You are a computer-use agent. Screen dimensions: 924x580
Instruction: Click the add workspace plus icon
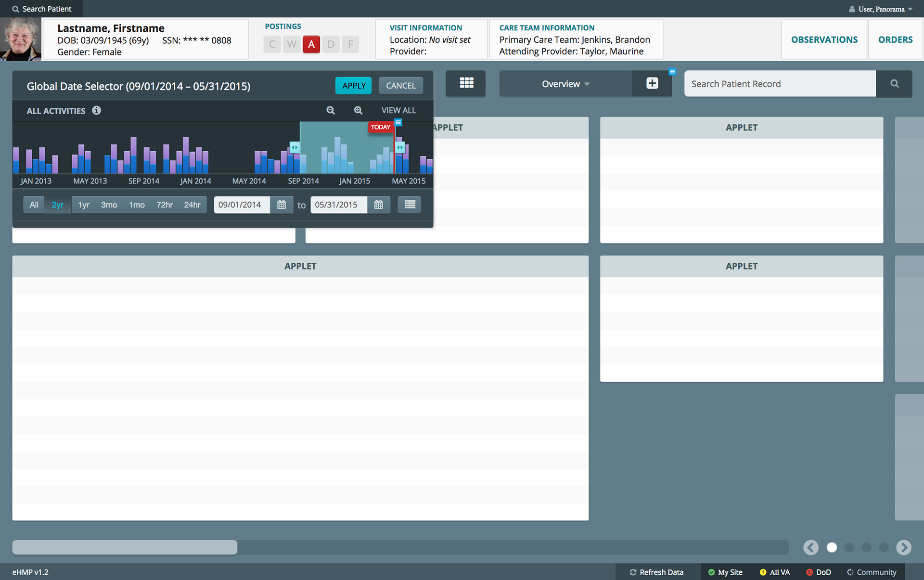click(652, 83)
